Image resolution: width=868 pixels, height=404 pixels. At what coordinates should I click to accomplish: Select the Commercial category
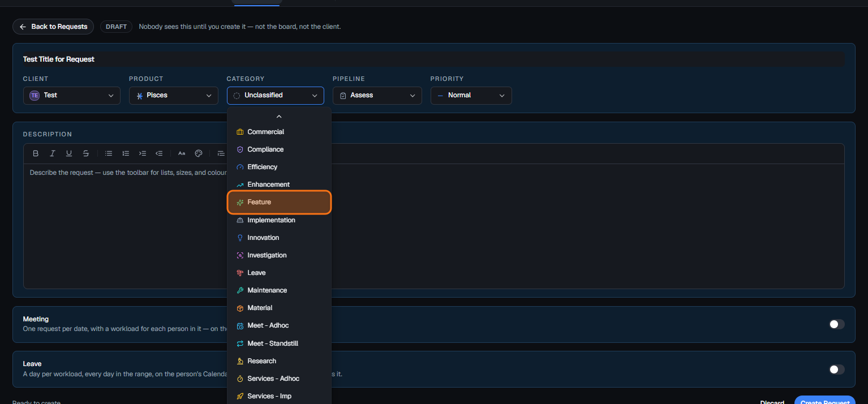click(279, 132)
